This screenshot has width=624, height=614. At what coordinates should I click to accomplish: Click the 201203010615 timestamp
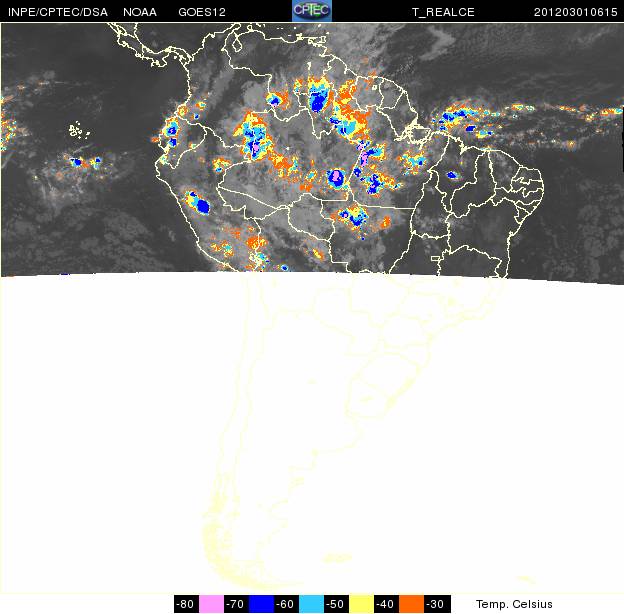(x=575, y=12)
